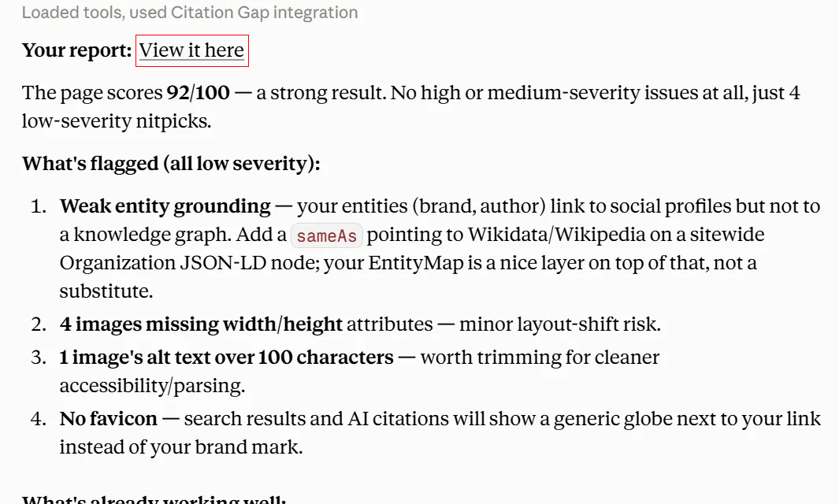Click list number 3 marker
Image resolution: width=839 pixels, height=504 pixels.
[x=39, y=357]
